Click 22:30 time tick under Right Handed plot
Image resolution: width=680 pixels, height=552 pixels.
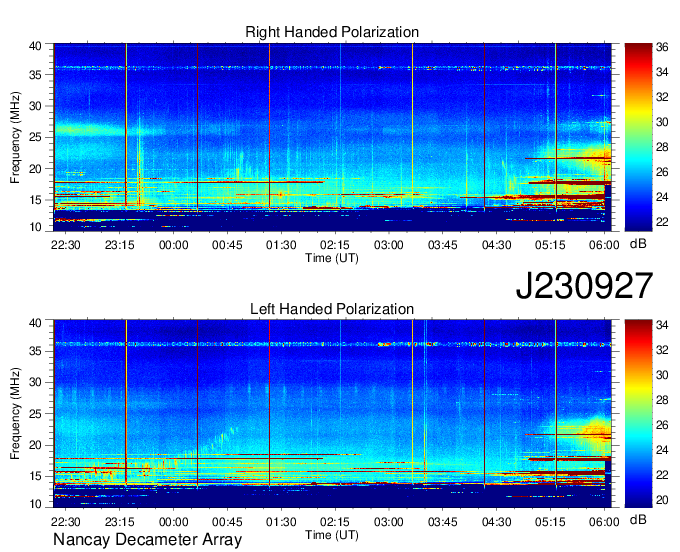(66, 245)
